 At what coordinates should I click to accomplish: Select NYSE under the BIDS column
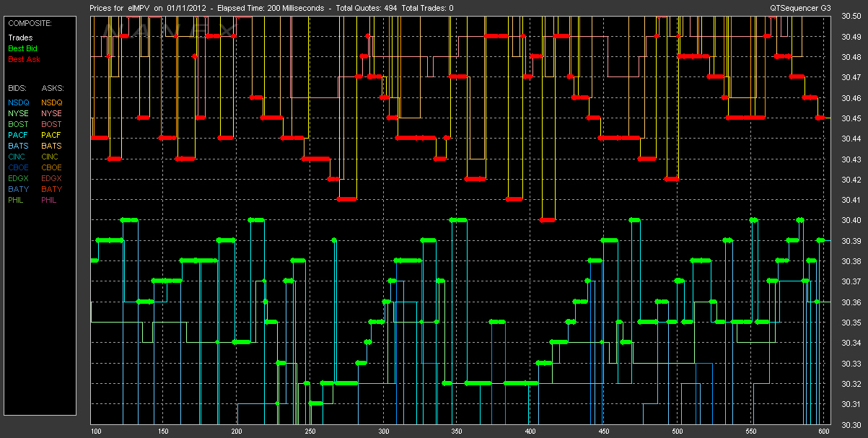18,113
